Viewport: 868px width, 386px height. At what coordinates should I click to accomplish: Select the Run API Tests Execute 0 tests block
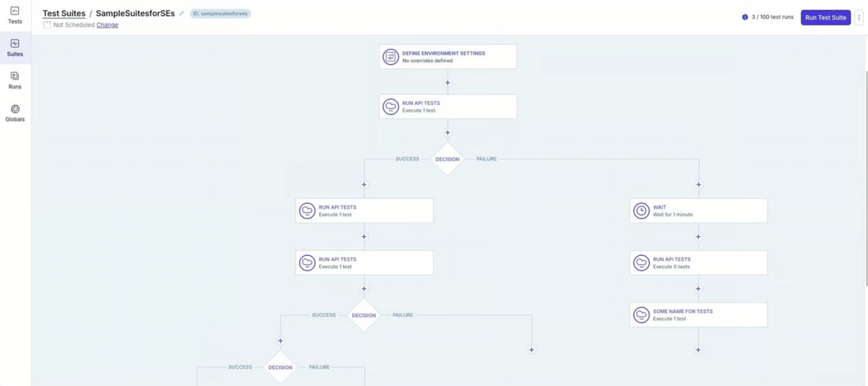(x=698, y=262)
